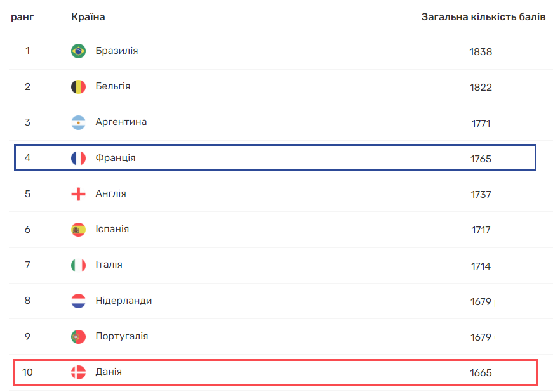
Task: Click the France flag icon
Action: pos(78,158)
